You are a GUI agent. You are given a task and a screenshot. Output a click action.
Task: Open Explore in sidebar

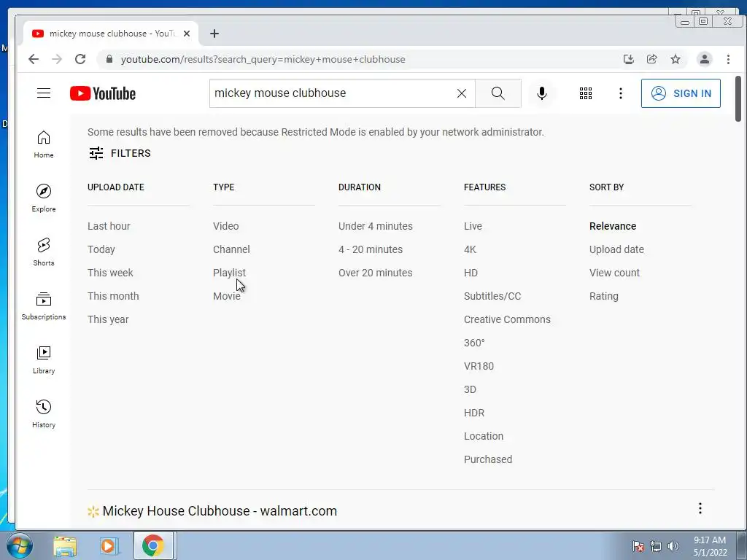[x=43, y=198]
